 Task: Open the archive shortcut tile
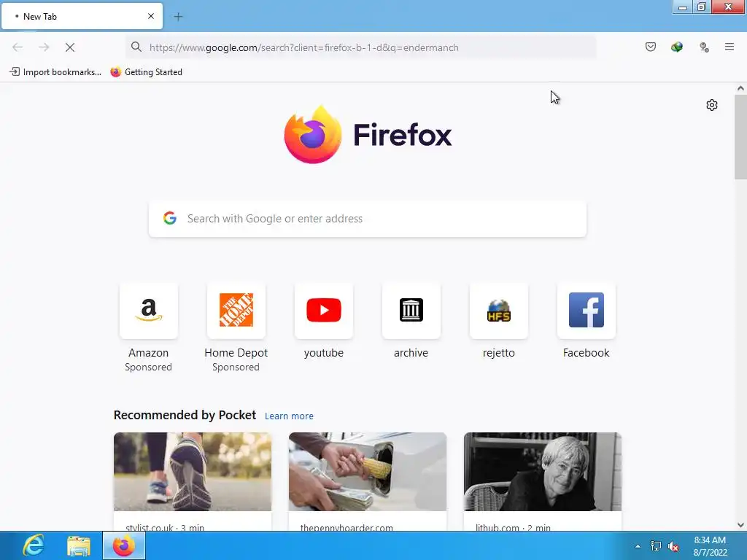(x=411, y=311)
